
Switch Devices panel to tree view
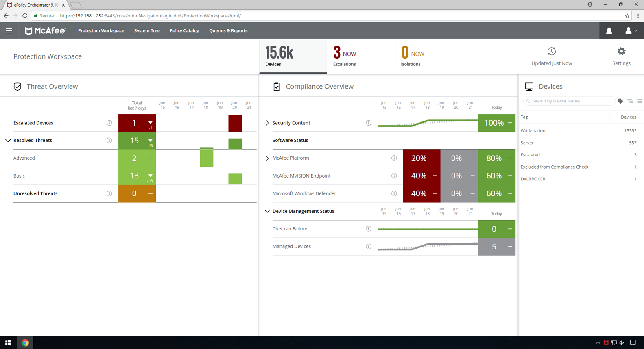coord(630,101)
